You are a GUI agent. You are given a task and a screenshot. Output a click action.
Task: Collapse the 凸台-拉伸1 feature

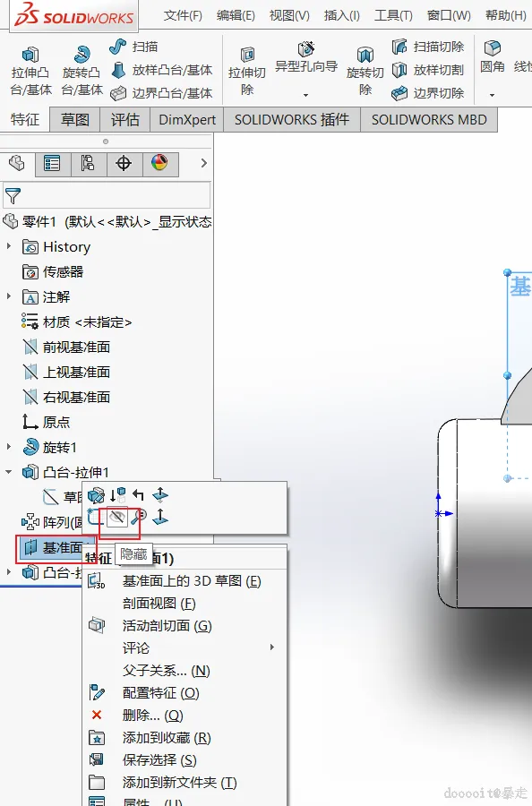click(x=9, y=471)
